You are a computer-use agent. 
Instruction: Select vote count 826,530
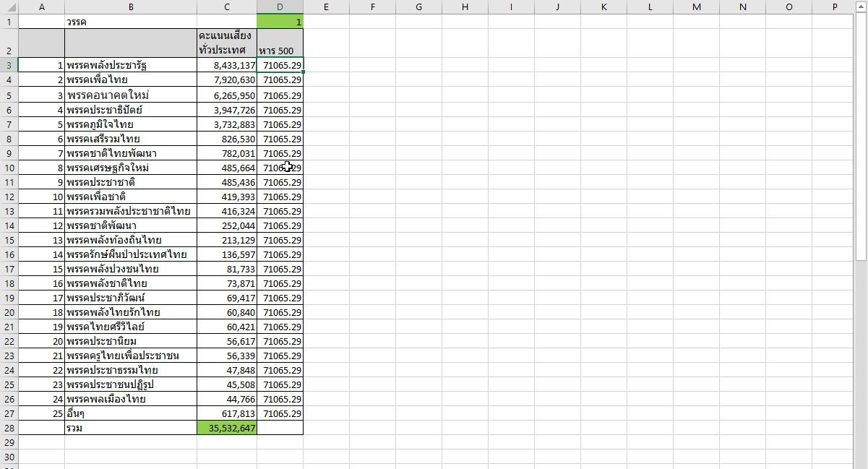click(x=227, y=139)
